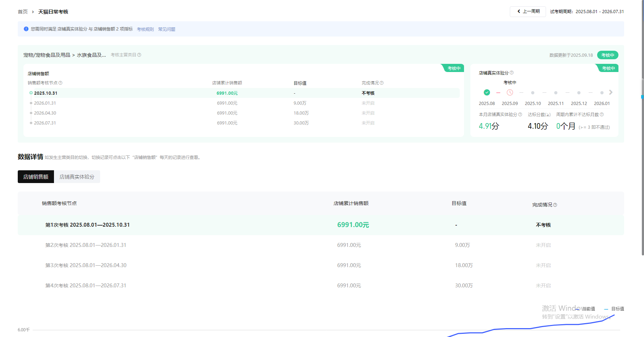Open the 考核规则 link
The image size is (644, 337).
click(x=145, y=29)
